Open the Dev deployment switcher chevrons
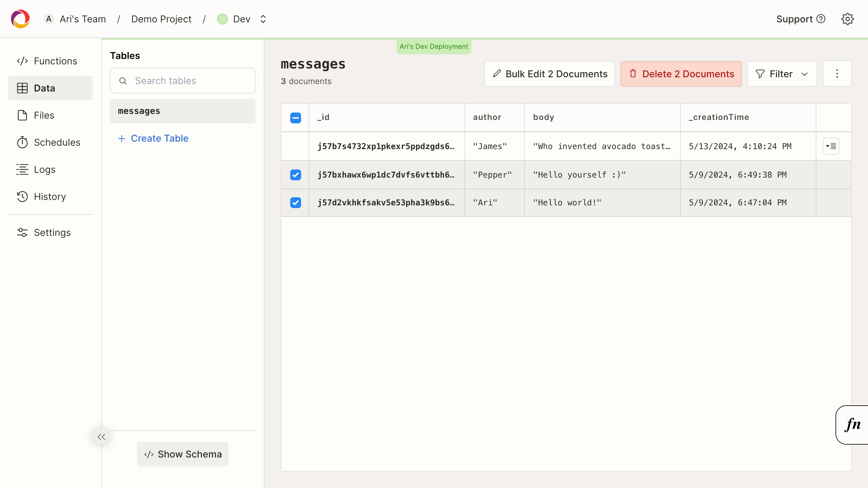This screenshot has height=488, width=868. pos(263,19)
